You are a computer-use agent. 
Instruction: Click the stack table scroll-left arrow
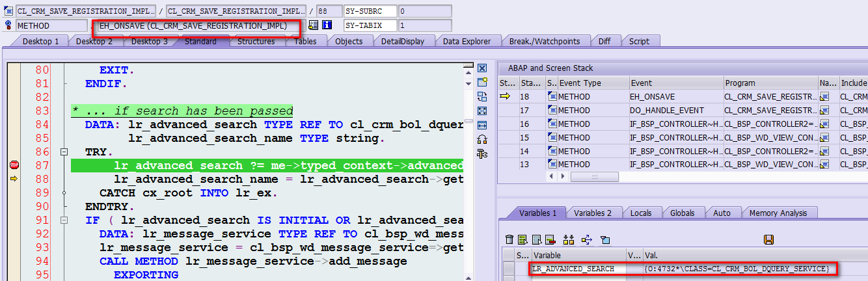(552, 176)
